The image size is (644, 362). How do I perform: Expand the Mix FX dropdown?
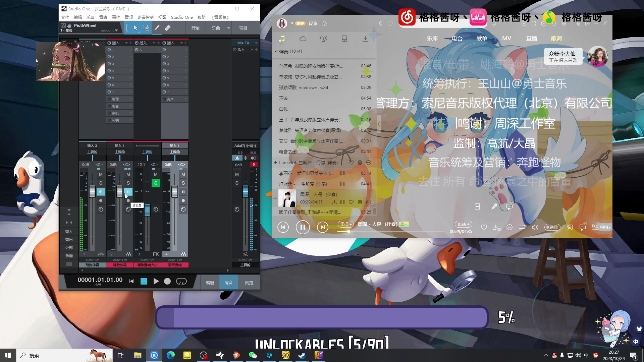[x=256, y=43]
